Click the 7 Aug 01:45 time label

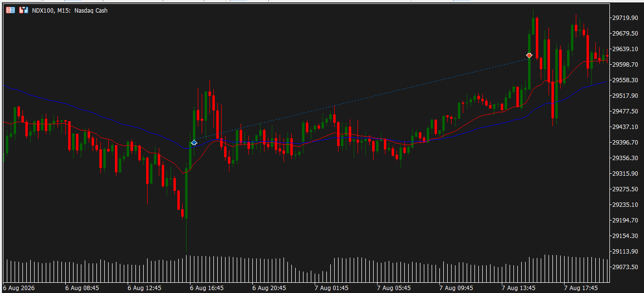(331, 288)
